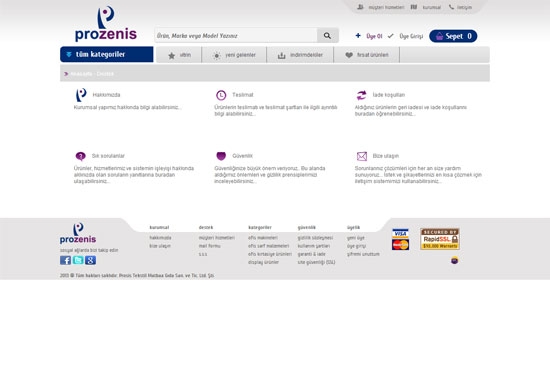Click the Üye Ol link

pyautogui.click(x=374, y=36)
